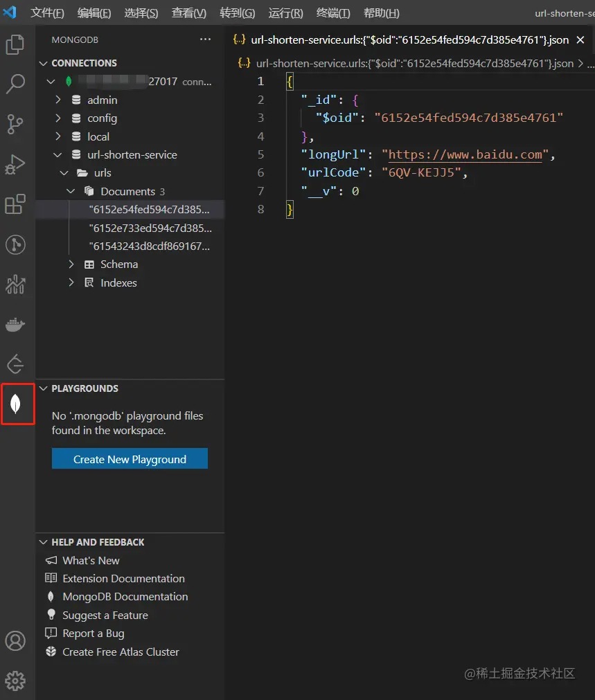
Task: Select document "6152e54fed594c7d385..."
Action: tap(130, 209)
